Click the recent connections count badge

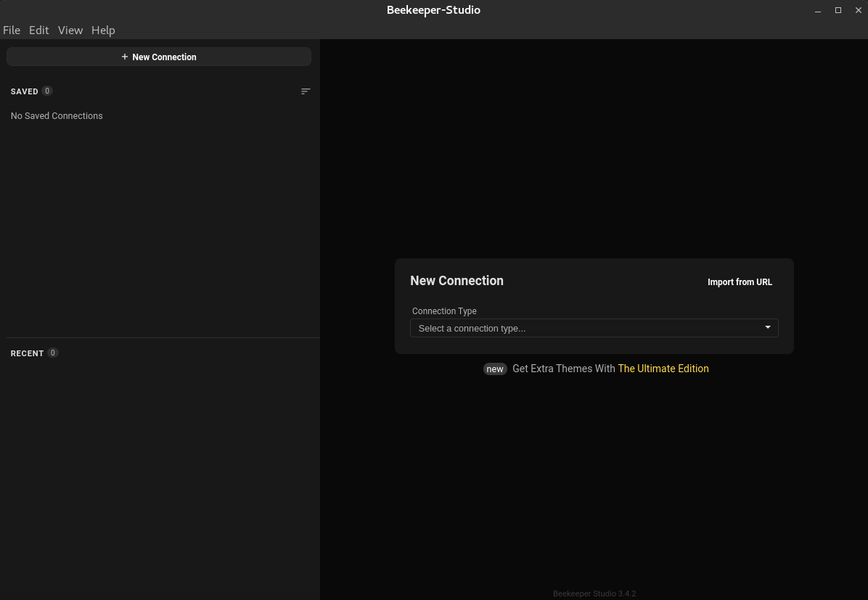(52, 353)
